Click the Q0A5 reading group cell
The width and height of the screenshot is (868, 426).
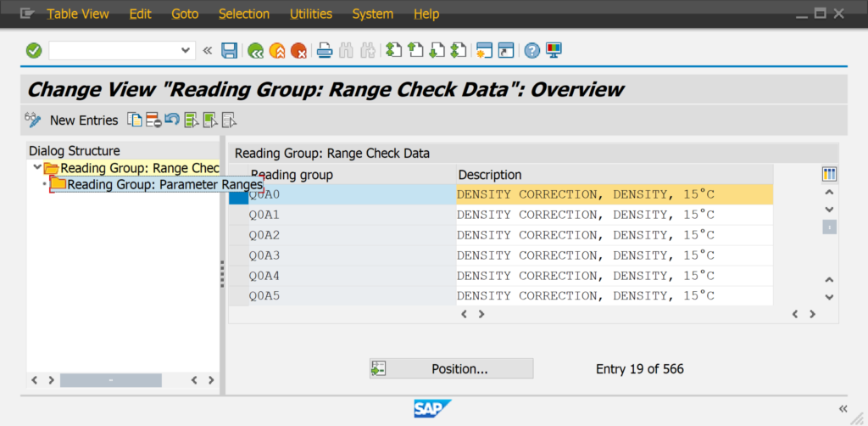352,296
